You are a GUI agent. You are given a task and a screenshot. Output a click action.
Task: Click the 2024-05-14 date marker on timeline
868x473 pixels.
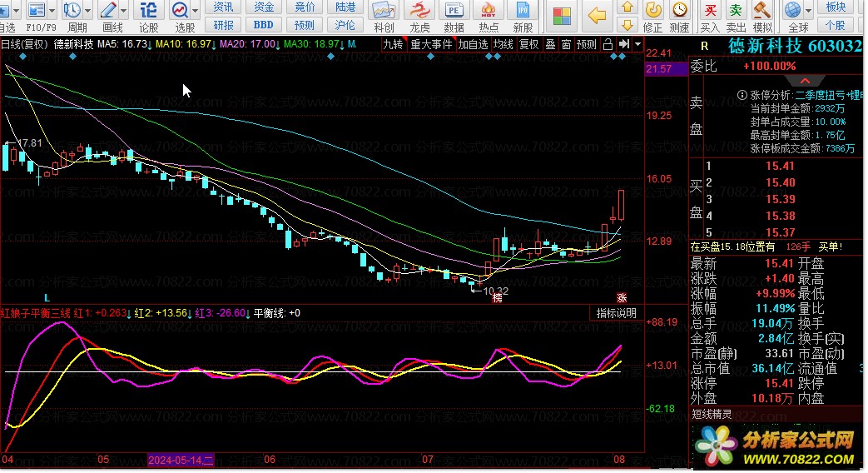coord(181,461)
